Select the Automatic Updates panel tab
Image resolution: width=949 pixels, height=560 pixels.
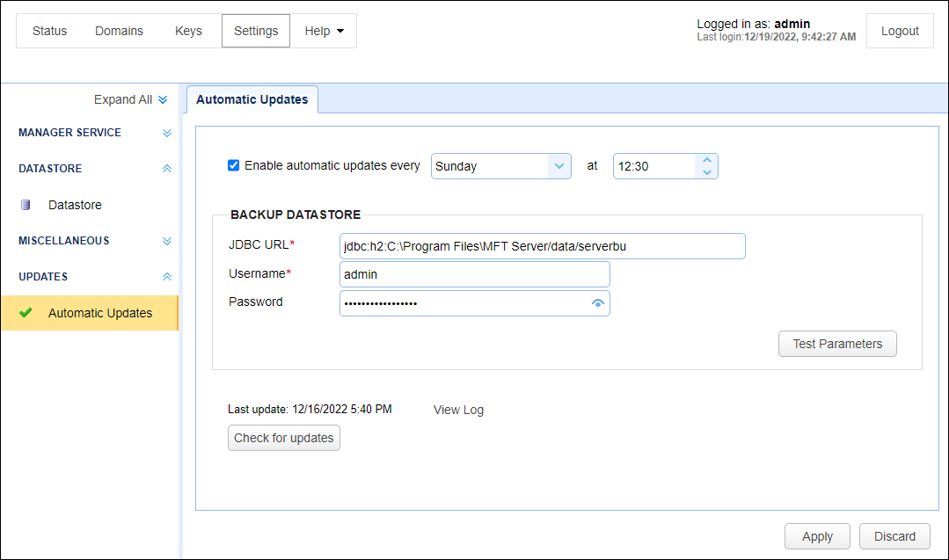coord(252,100)
